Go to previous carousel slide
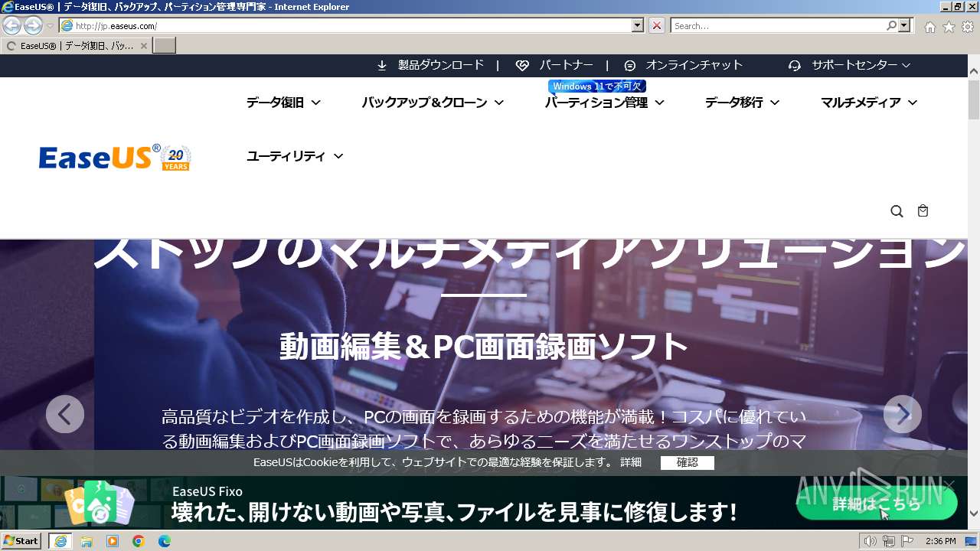 pos(65,414)
